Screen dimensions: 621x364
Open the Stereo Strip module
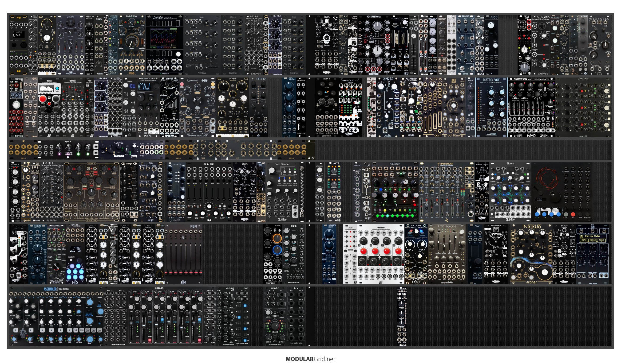(524, 45)
